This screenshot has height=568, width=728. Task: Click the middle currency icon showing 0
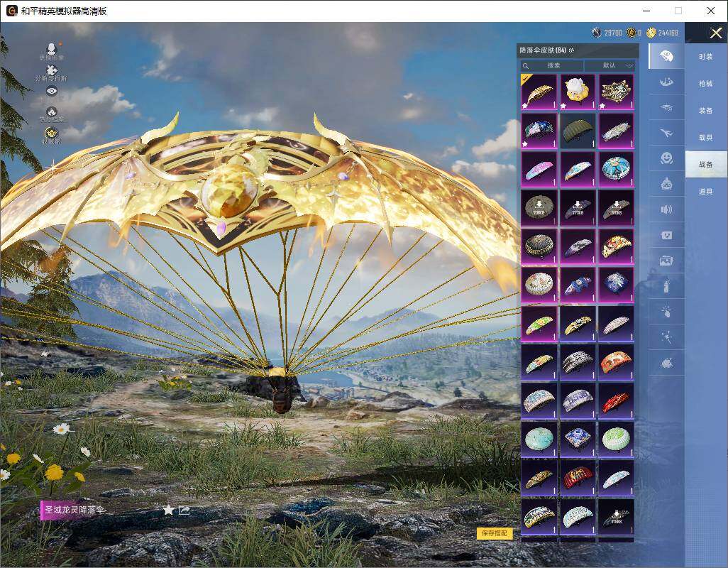tap(632, 33)
